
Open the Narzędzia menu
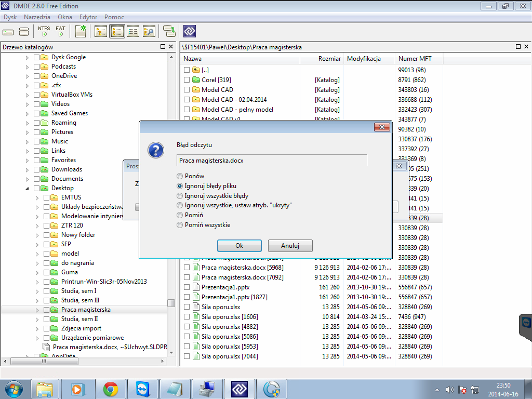pyautogui.click(x=37, y=17)
